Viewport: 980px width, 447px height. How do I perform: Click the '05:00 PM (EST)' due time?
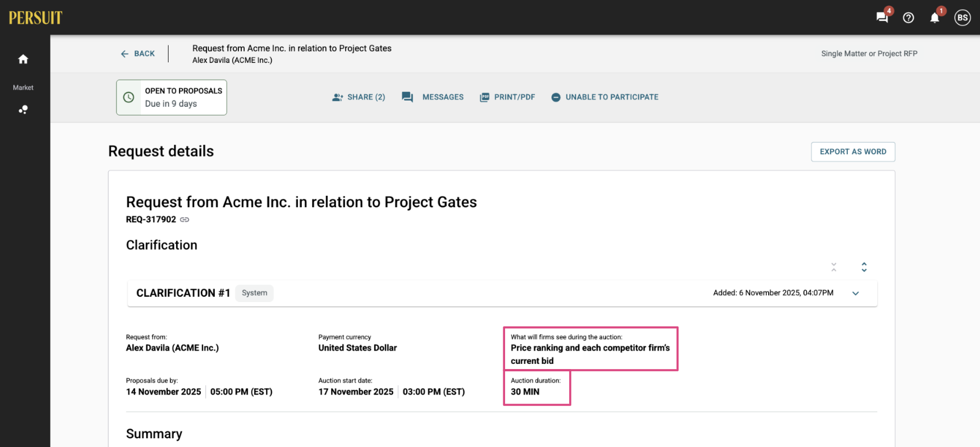point(241,392)
